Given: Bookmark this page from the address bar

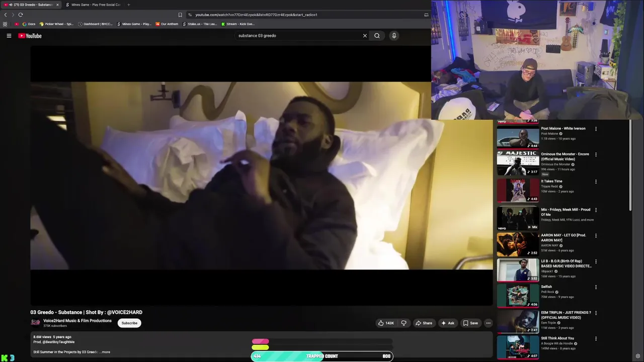Looking at the screenshot, I should pyautogui.click(x=180, y=15).
